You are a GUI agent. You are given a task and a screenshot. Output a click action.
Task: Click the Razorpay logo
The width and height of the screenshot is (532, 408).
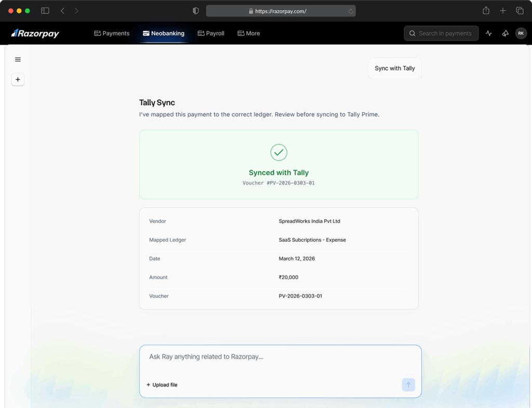(x=35, y=33)
